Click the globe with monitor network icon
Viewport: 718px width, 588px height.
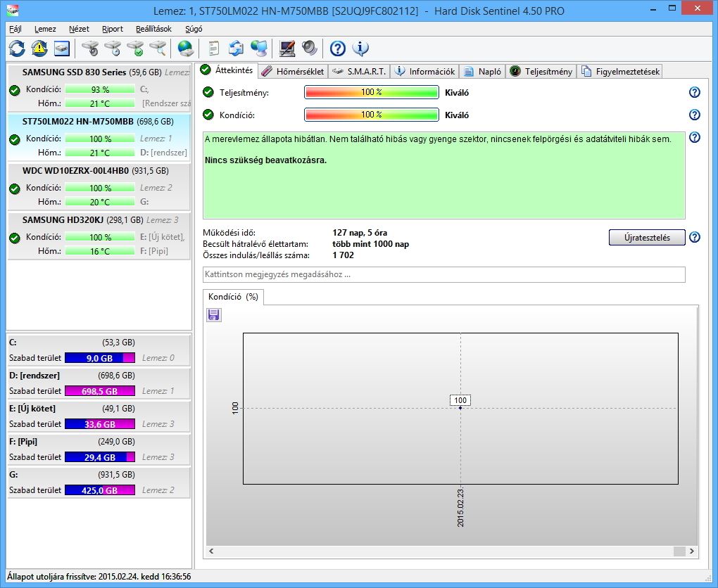point(259,48)
